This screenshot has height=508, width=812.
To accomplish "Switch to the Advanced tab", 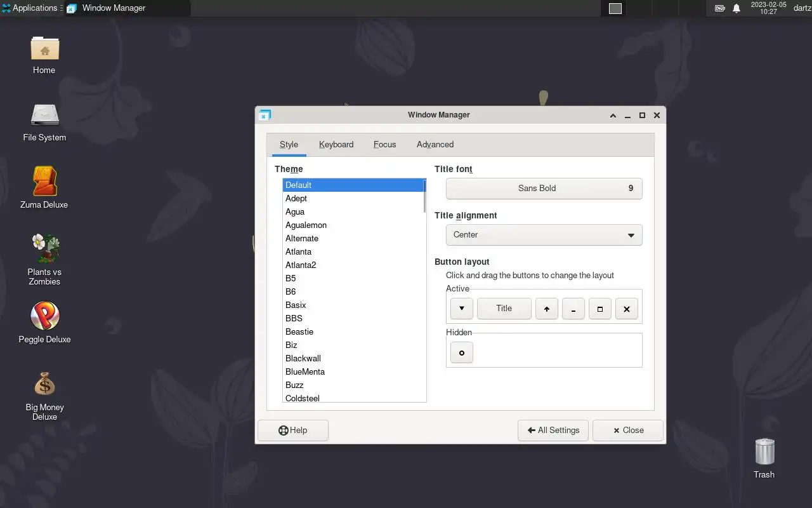I will click(435, 145).
